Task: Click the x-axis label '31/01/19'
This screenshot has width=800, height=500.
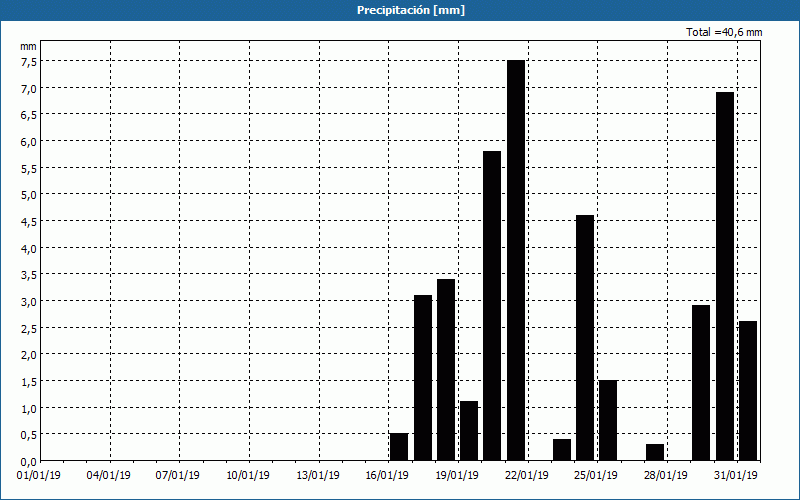Action: pyautogui.click(x=736, y=476)
